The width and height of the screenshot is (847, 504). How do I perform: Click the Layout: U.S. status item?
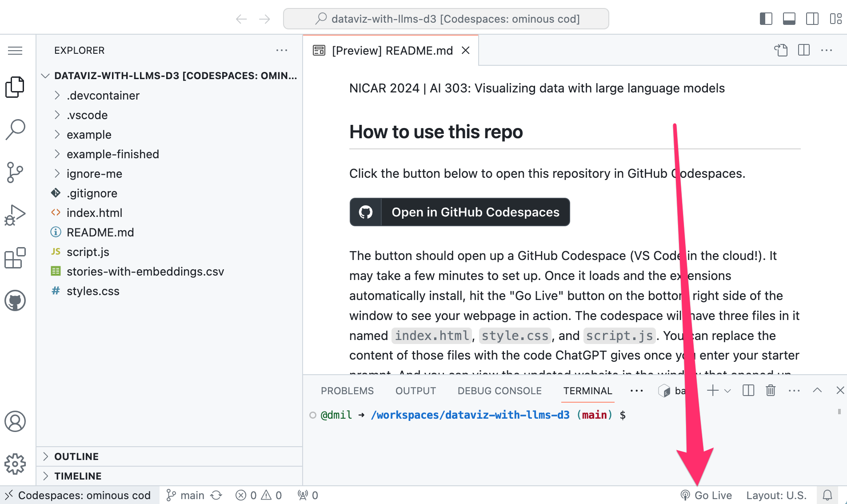pyautogui.click(x=776, y=495)
